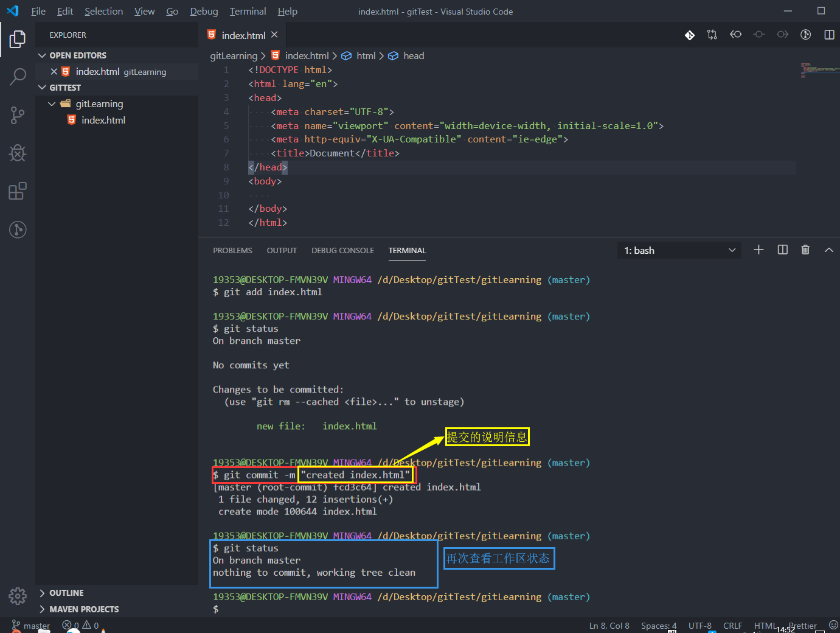Open the terminal selector dropdown '1: bash'
The height and width of the screenshot is (633, 840).
point(679,250)
